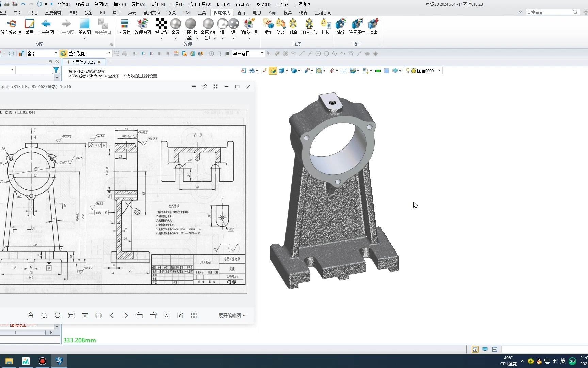The height and width of the screenshot is (368, 588).
Task: Go to next image in viewer
Action: (x=126, y=316)
